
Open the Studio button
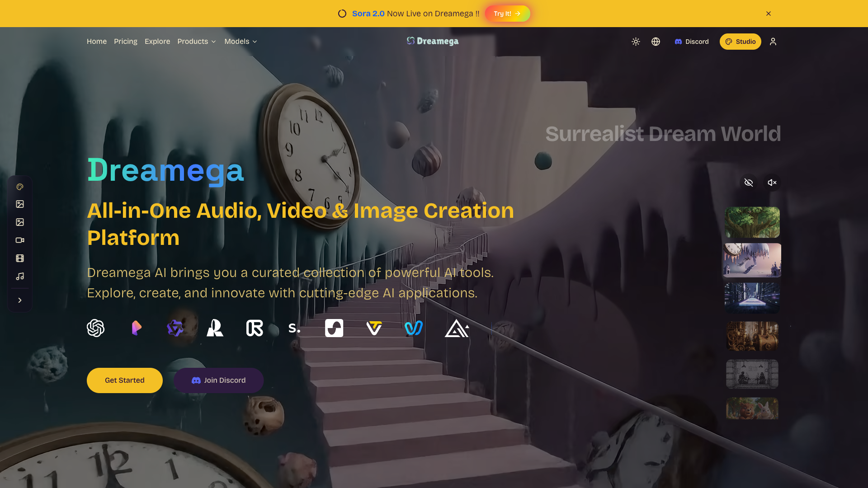741,42
